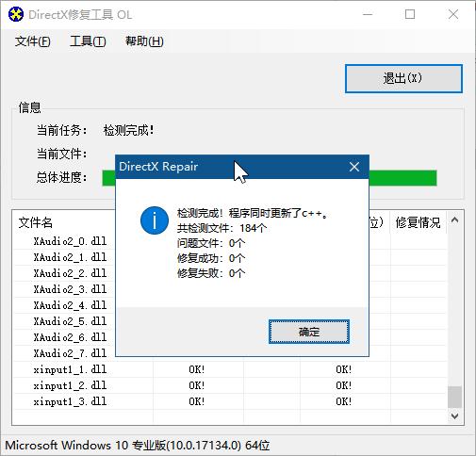The height and width of the screenshot is (456, 476).
Task: Close the DirectX Repair dialog
Action: coord(354,167)
